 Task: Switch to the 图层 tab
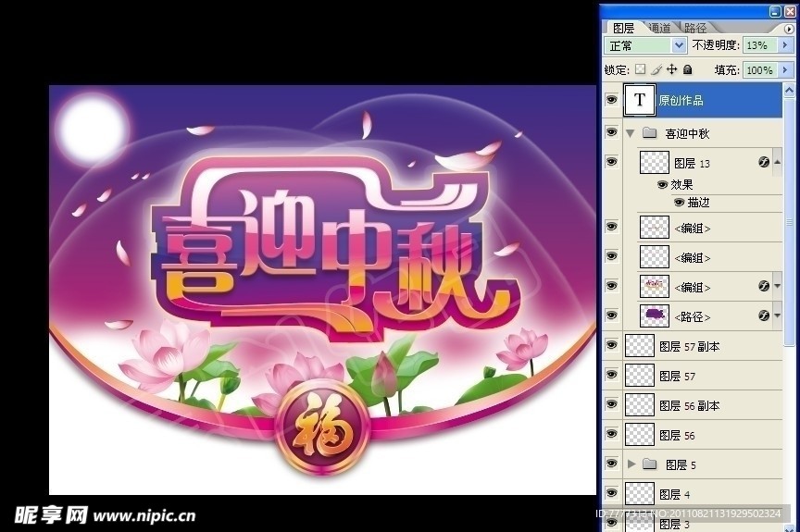(623, 28)
